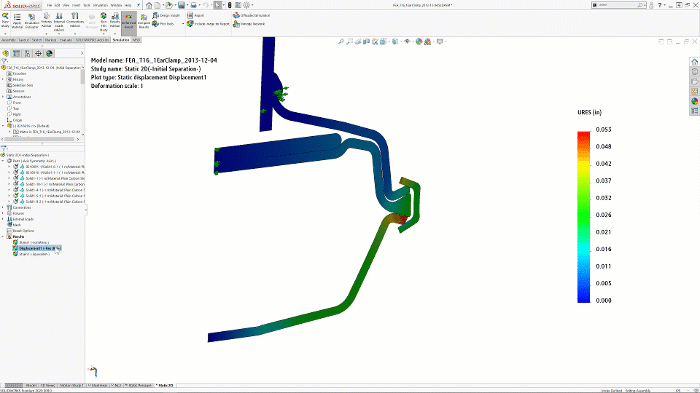Click the URES color legend bar
Screen dimensions: 700x393
(x=583, y=217)
